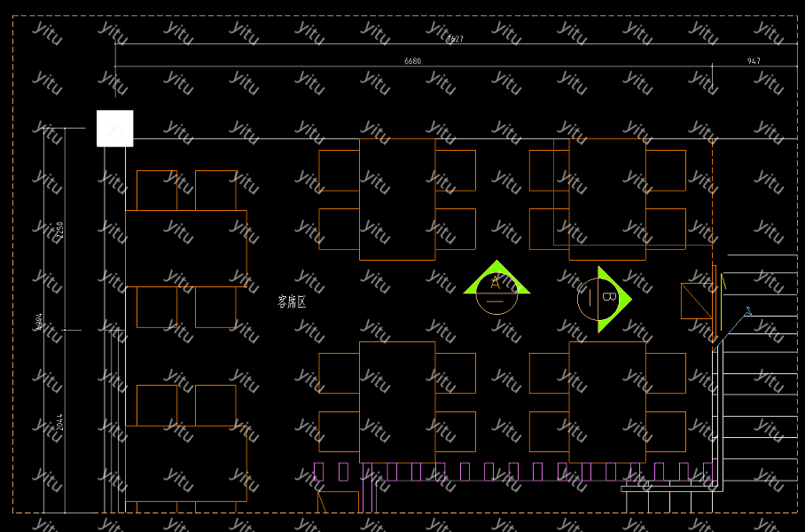This screenshot has height=532, width=805.
Task: Pick the 7627 overall dimension text
Action: tap(455, 39)
